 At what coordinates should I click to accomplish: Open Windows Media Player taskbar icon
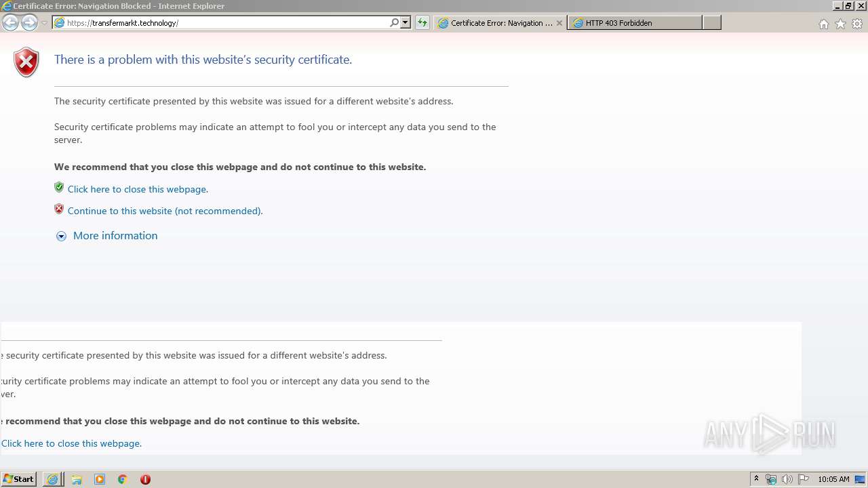tap(100, 479)
